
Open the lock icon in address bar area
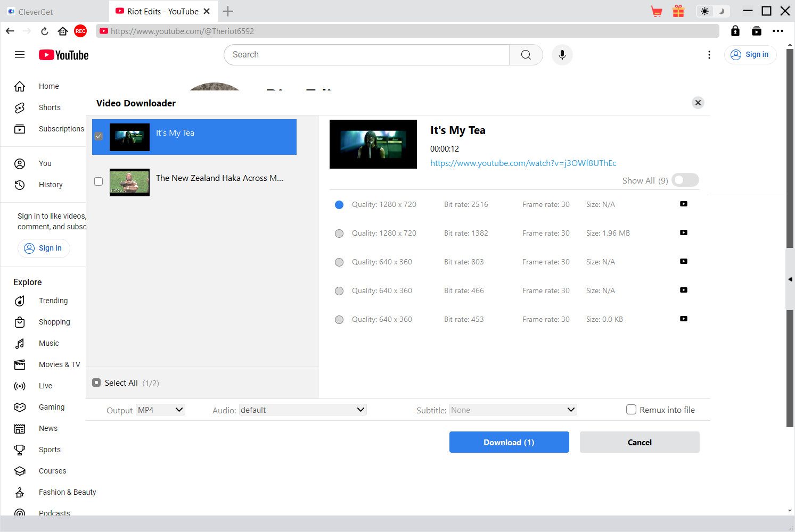click(x=735, y=31)
